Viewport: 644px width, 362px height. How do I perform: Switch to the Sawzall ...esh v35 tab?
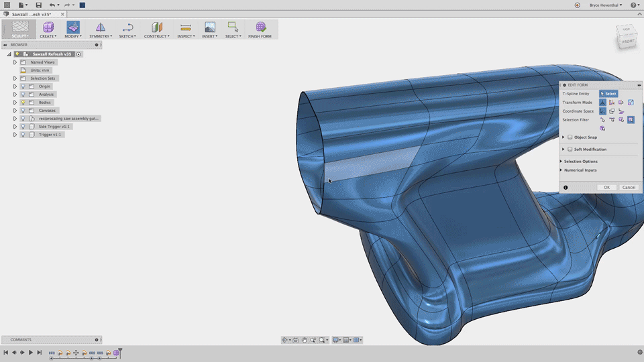coord(32,14)
